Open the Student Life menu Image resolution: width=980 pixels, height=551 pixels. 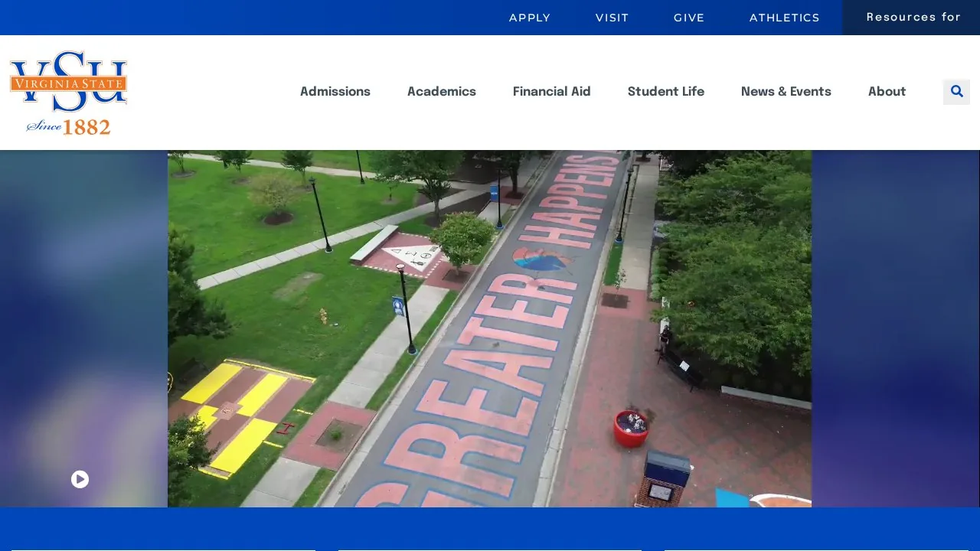coord(666,92)
